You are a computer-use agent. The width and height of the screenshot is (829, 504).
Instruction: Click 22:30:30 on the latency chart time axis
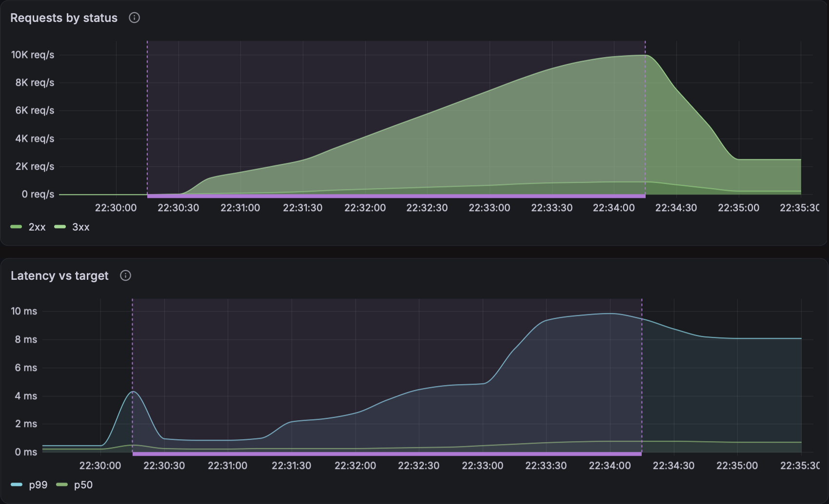[164, 466]
